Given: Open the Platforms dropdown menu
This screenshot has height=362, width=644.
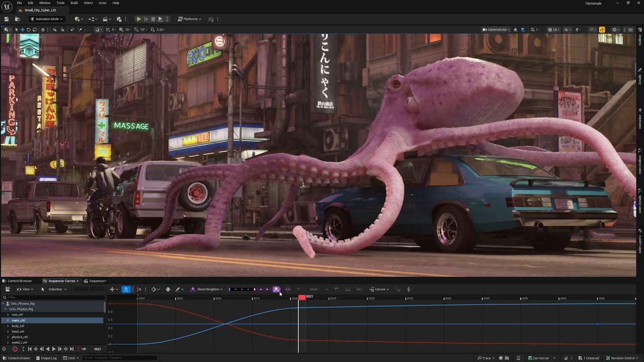Looking at the screenshot, I should 190,19.
